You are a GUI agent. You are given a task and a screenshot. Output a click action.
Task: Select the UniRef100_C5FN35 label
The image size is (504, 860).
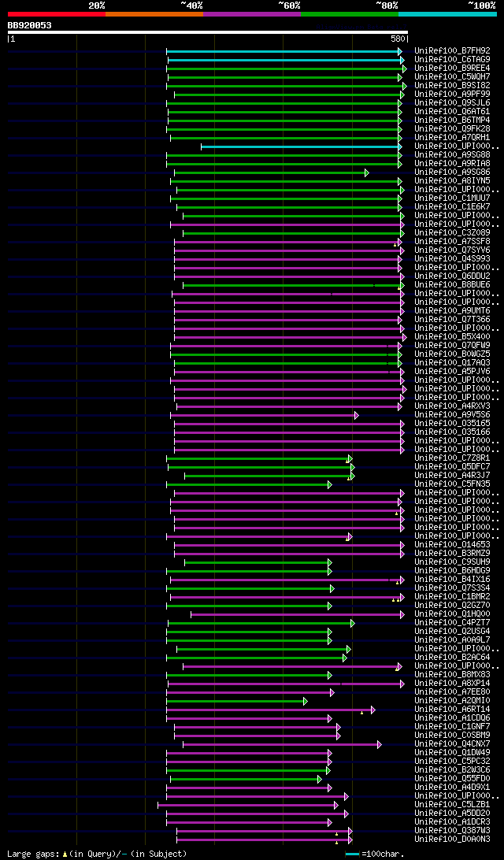point(453,484)
